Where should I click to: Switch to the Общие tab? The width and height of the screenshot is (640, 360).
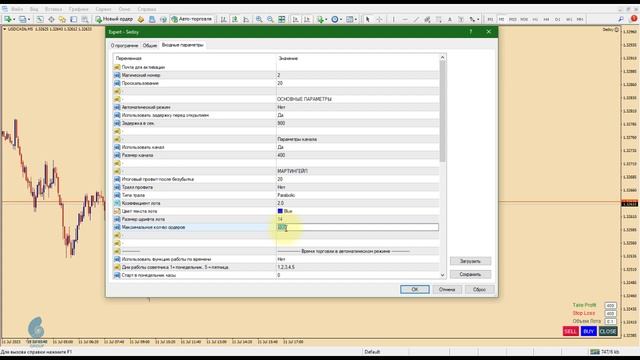click(x=150, y=45)
